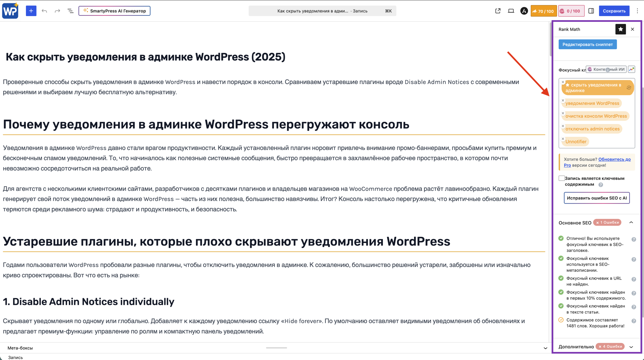
Task: Click the WordPress logo in the top bar
Action: pyautogui.click(x=10, y=11)
